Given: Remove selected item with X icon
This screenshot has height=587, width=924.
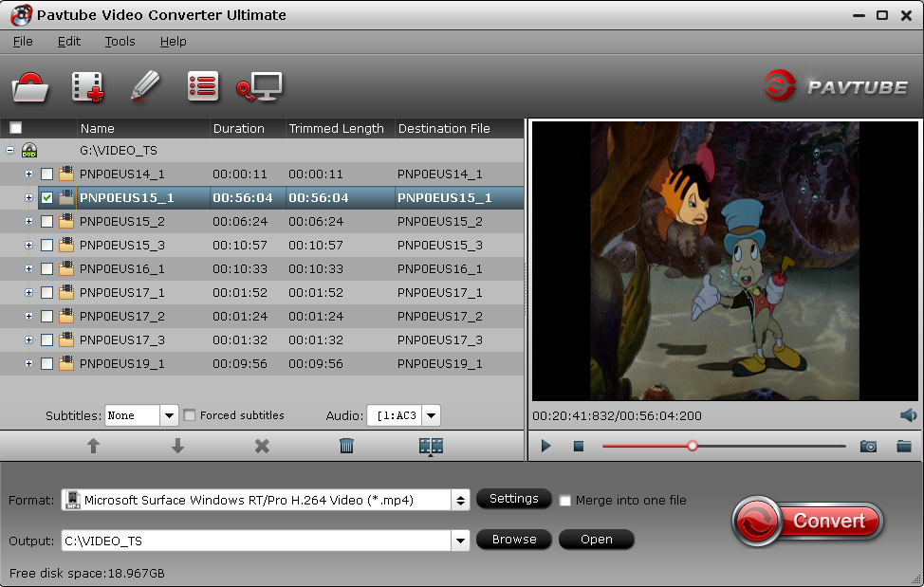Looking at the screenshot, I should (x=262, y=447).
